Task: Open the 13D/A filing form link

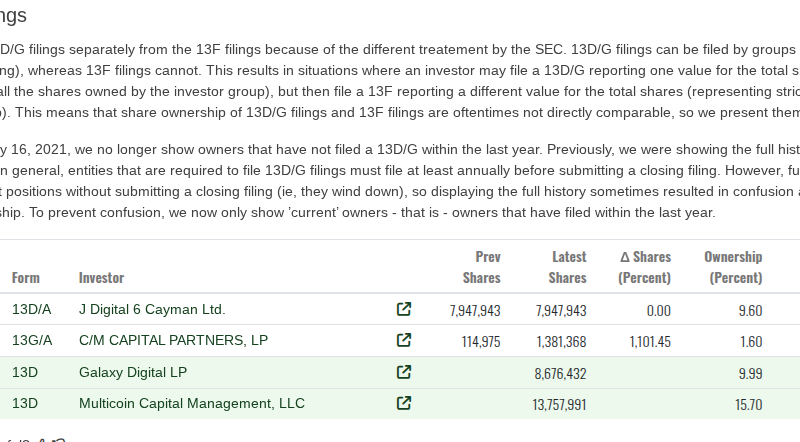Action: (x=32, y=310)
